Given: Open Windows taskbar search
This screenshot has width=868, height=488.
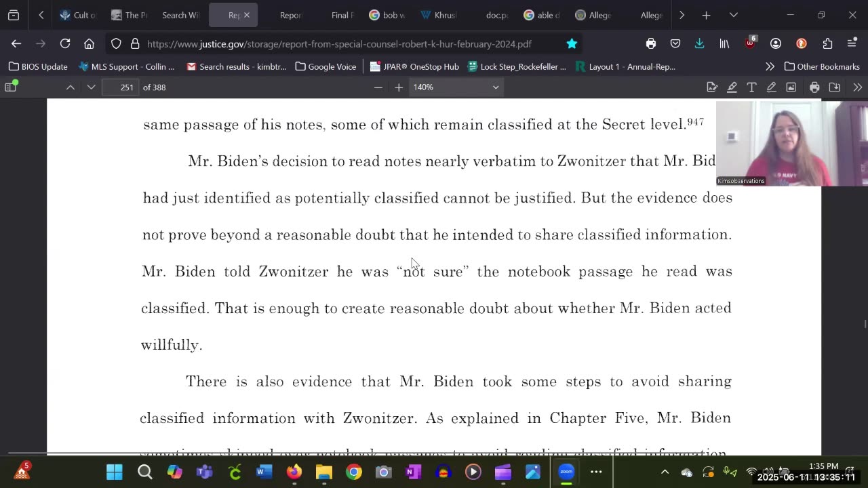Looking at the screenshot, I should [144, 472].
